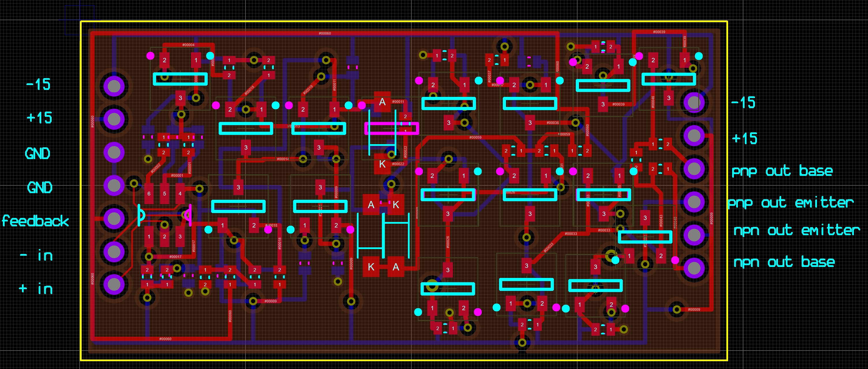
Task: Click the left -15 connector pad
Action: point(114,86)
